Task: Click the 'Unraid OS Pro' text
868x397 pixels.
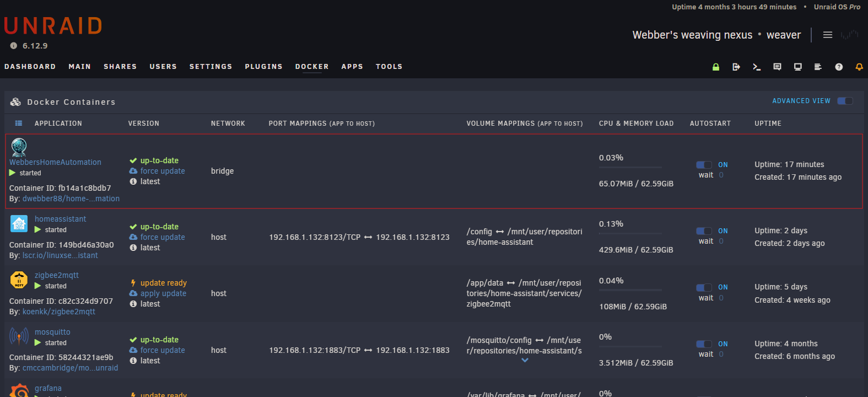Action: 837,7
